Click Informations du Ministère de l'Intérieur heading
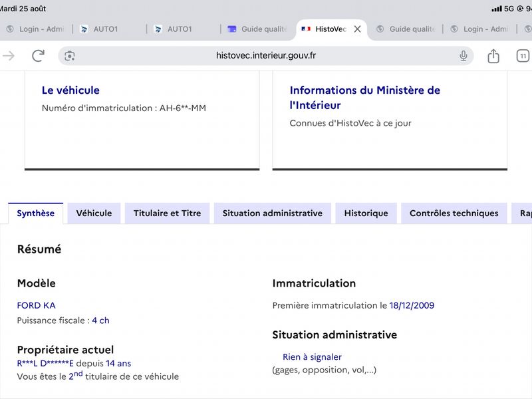 pos(364,98)
